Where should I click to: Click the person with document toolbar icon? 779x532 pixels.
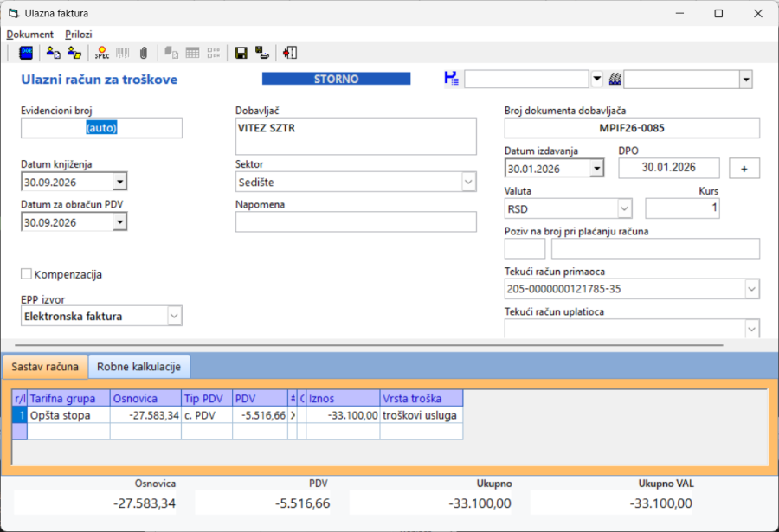point(53,53)
